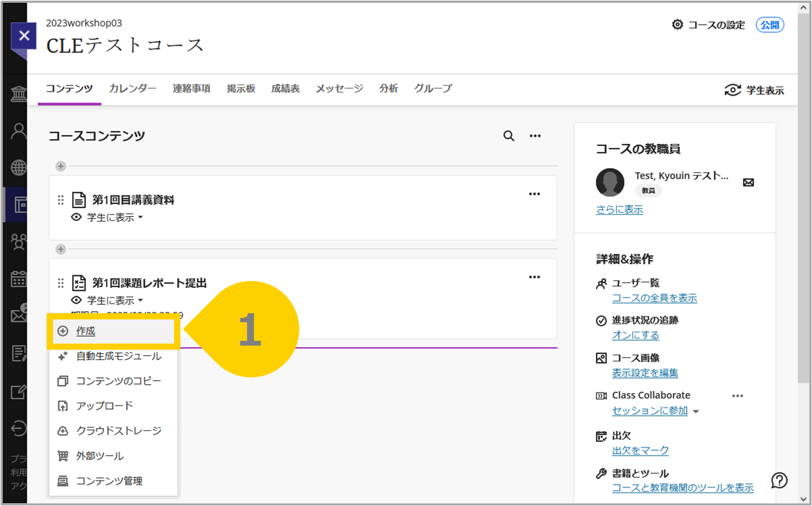This screenshot has width=812, height=506.
Task: Open the Messages envelope icon in the sidebar
Action: [x=17, y=316]
